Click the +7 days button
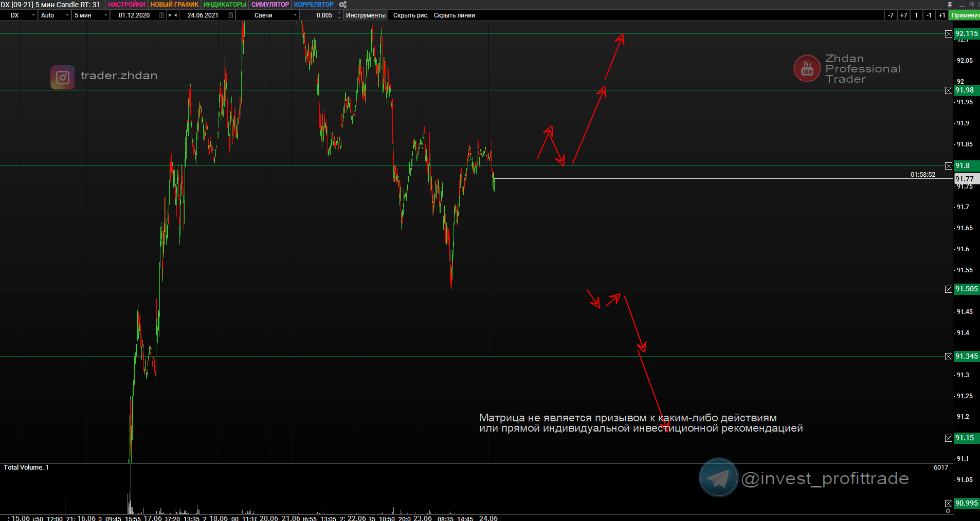Viewport: 980px width, 521px height. coord(903,15)
